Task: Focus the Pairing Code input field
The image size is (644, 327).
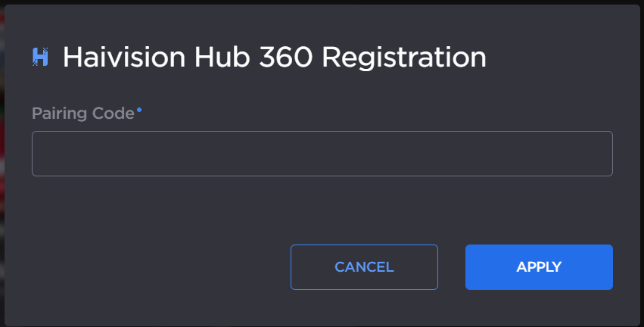Action: pos(322,154)
